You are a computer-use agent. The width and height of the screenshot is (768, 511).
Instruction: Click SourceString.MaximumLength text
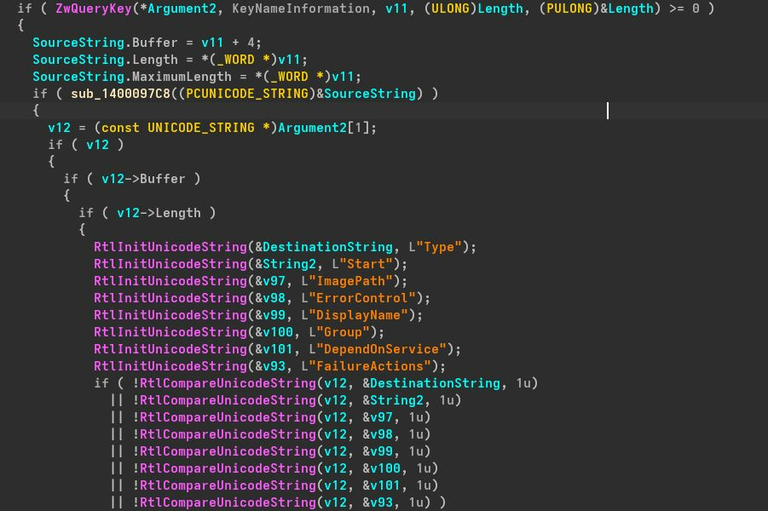point(132,76)
